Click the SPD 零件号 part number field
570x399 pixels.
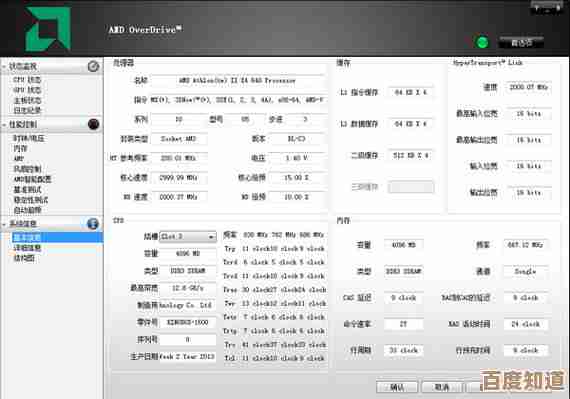click(188, 322)
